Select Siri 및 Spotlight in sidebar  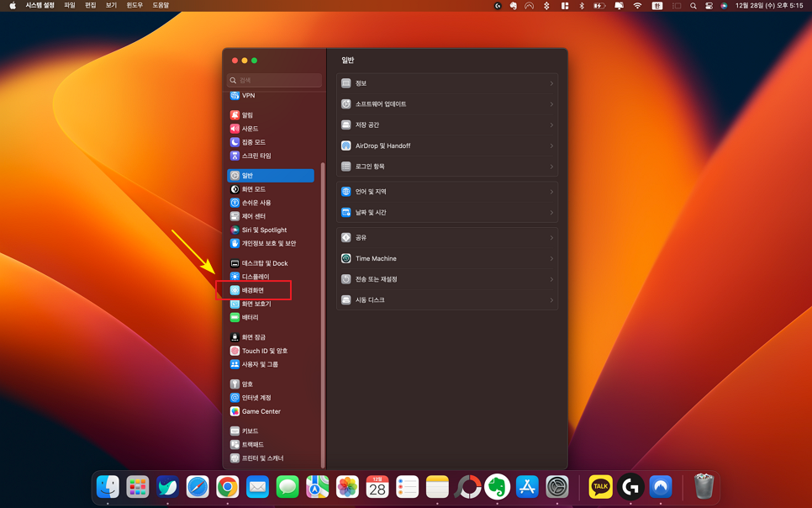point(271,230)
